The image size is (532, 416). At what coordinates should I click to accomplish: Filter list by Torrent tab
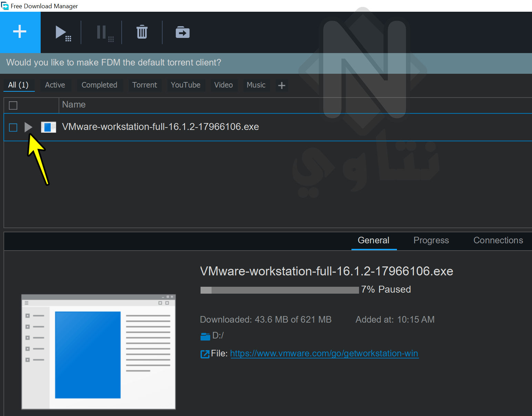pyautogui.click(x=144, y=85)
